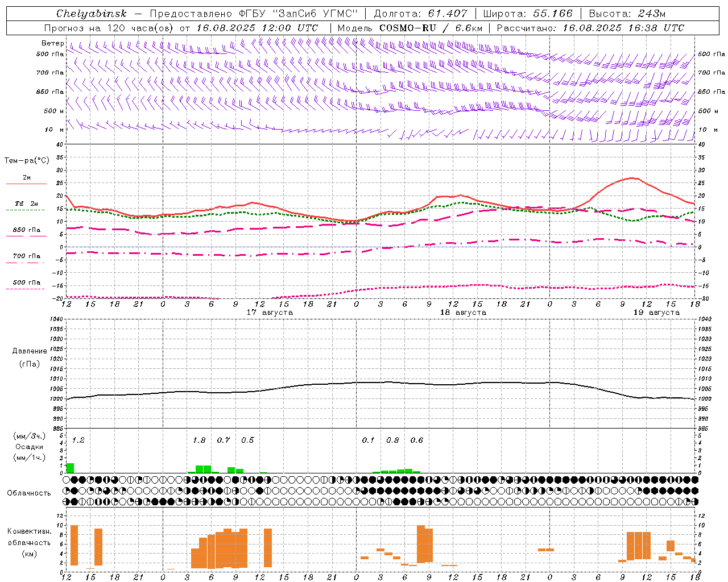Click the 19 августа date label
Image resolution: width=728 pixels, height=582 pixels.
click(x=656, y=313)
